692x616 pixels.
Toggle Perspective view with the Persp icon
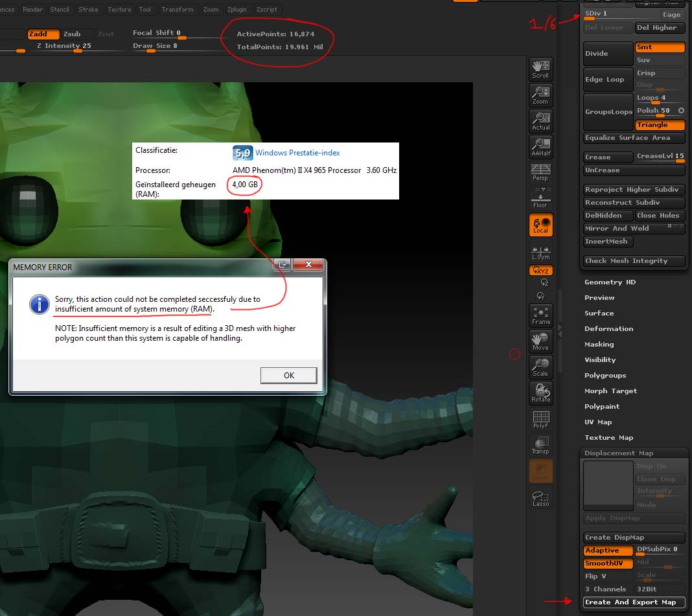tap(540, 171)
